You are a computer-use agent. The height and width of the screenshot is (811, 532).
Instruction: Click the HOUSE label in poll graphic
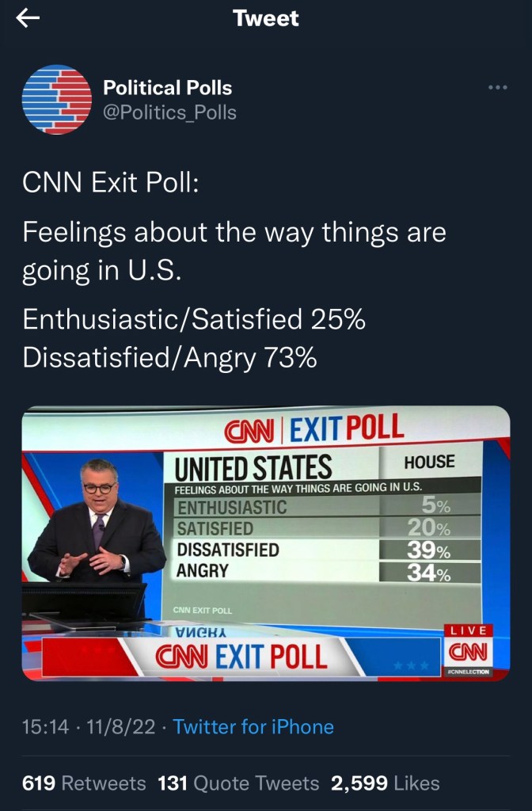429,462
